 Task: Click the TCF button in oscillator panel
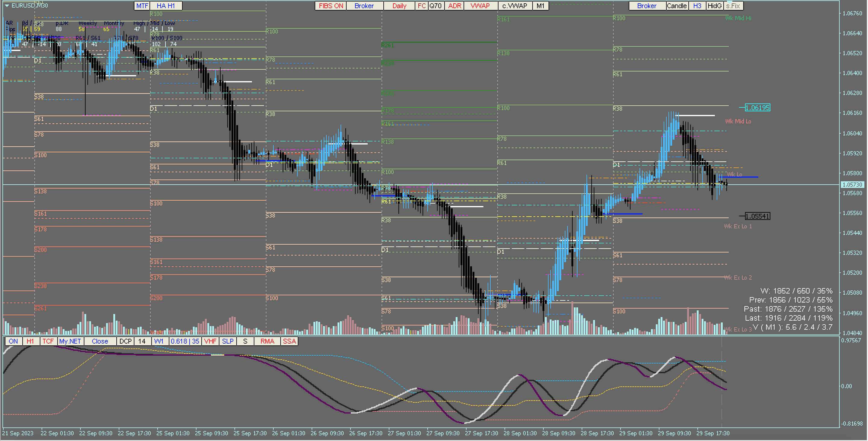coord(48,341)
